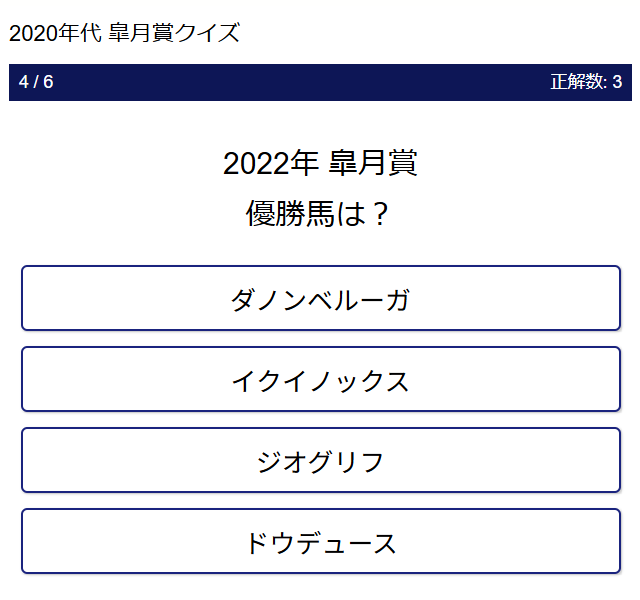The height and width of the screenshot is (600, 640).
Task: Pick the ジオグリフ answer option
Action: tap(320, 460)
